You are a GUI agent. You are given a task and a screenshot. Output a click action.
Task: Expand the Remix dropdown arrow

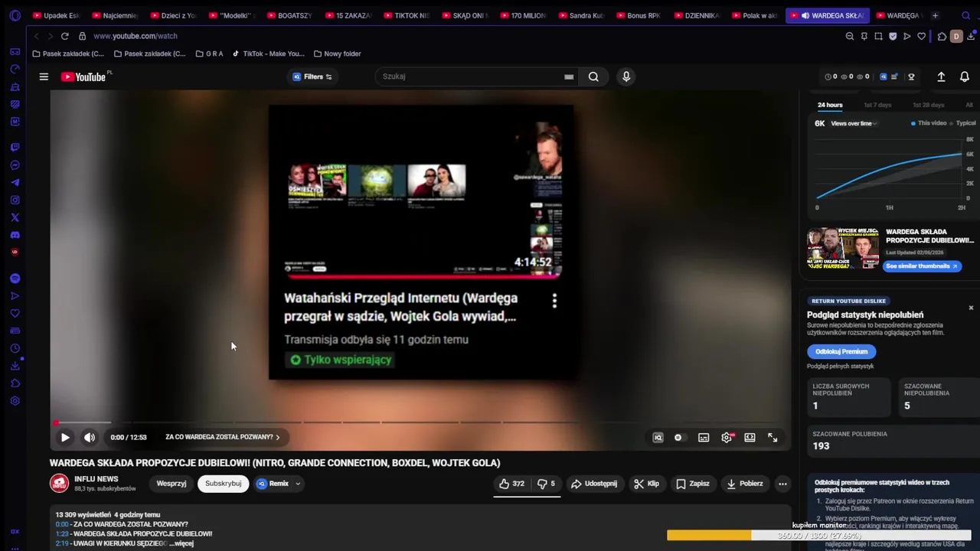298,484
